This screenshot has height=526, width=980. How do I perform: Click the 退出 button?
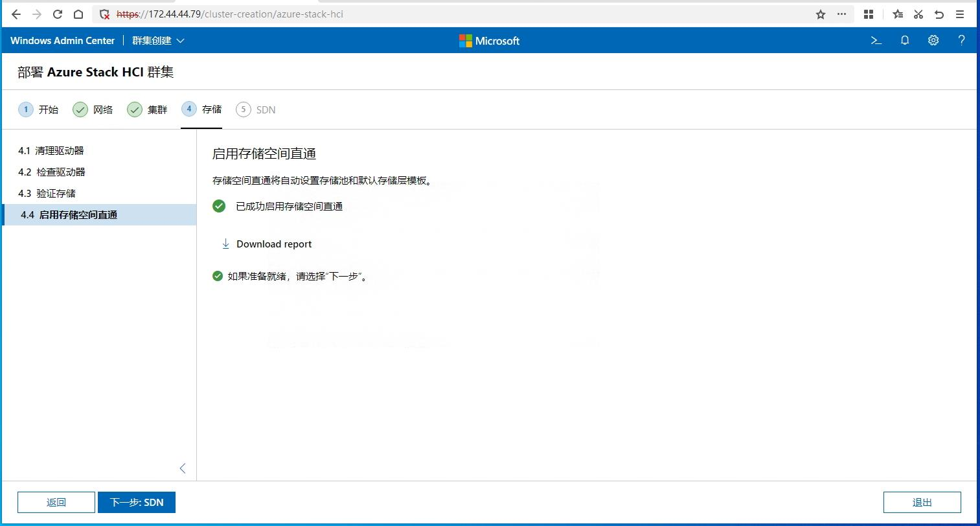pos(922,502)
